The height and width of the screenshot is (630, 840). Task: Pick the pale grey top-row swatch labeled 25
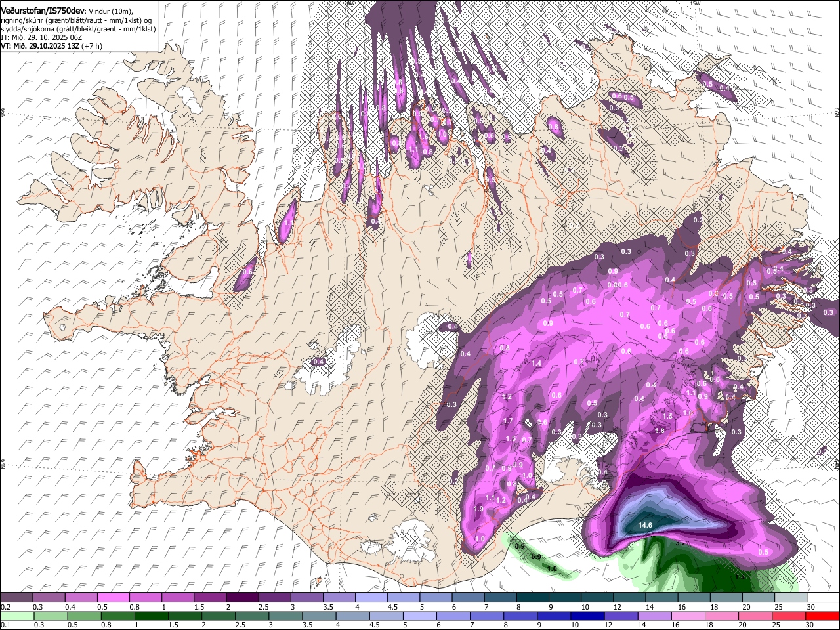791,598
